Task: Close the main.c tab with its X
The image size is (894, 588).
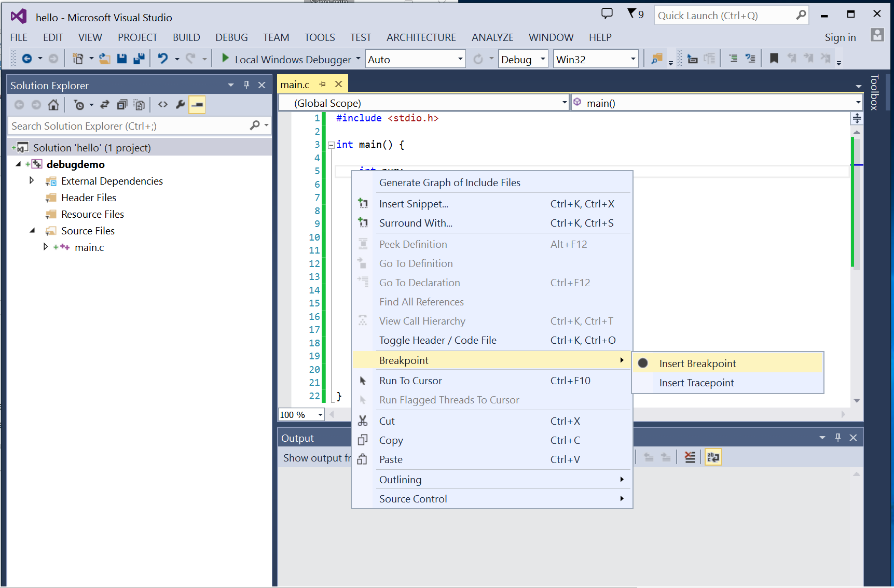Action: pos(339,84)
